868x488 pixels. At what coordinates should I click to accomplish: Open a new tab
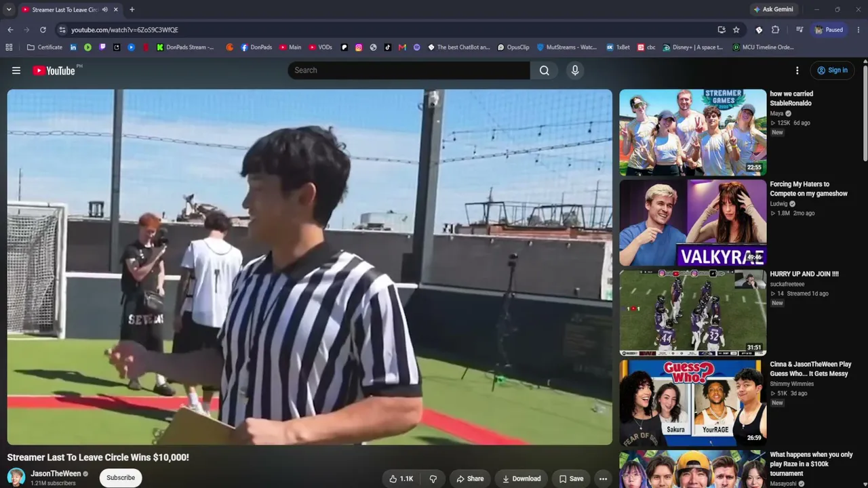132,9
